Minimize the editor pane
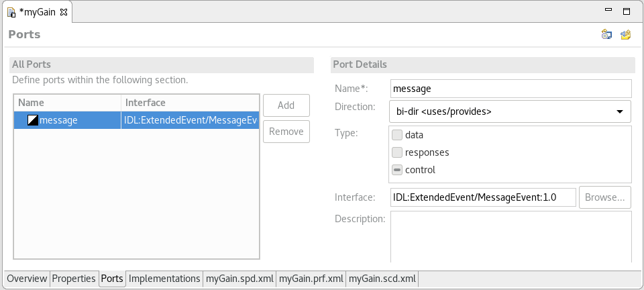The height and width of the screenshot is (290, 644). 608,11
